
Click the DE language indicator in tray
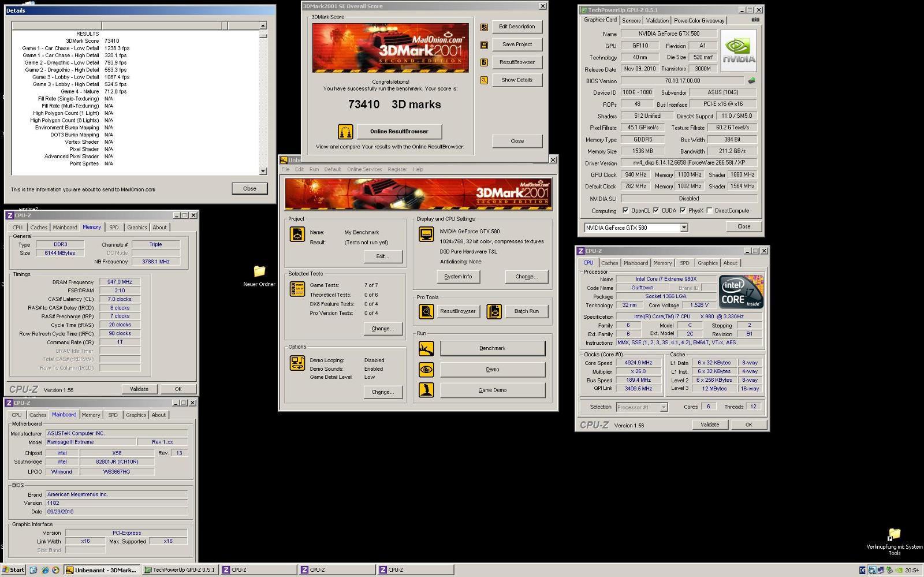pos(862,570)
